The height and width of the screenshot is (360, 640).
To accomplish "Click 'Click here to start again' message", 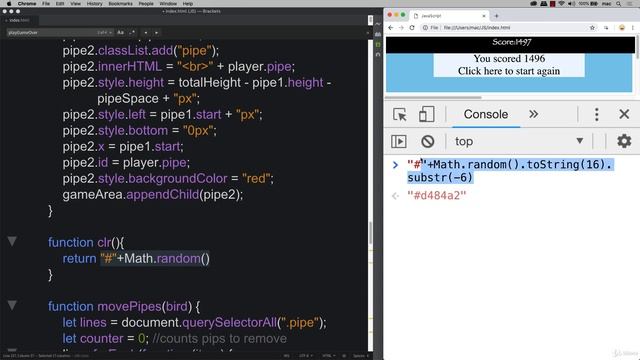I will pyautogui.click(x=509, y=71).
